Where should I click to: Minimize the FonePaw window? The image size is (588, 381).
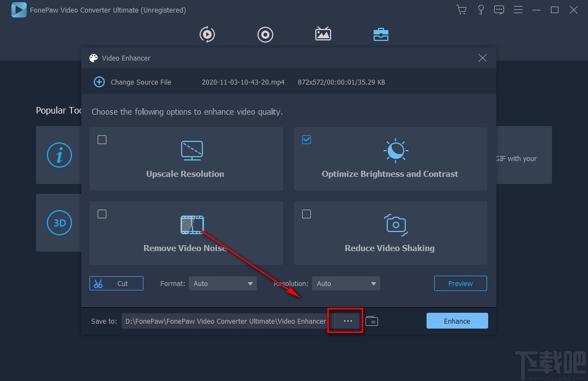click(536, 10)
